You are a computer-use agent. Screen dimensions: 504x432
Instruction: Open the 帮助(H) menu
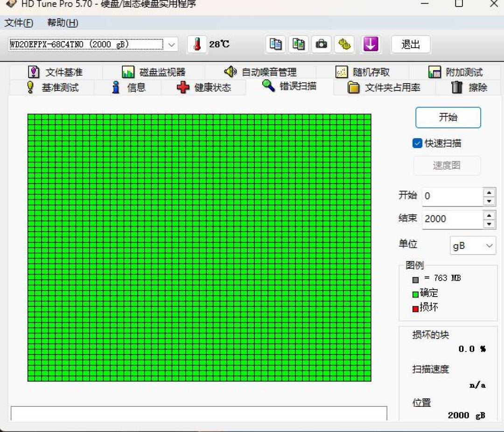tap(63, 23)
